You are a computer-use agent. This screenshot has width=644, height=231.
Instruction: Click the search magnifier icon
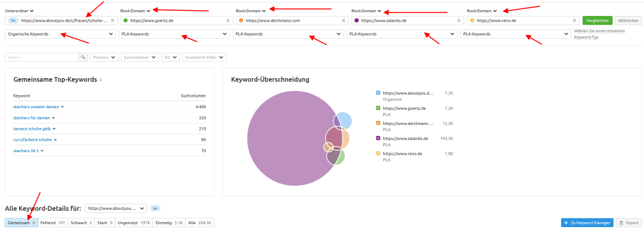pyautogui.click(x=83, y=57)
